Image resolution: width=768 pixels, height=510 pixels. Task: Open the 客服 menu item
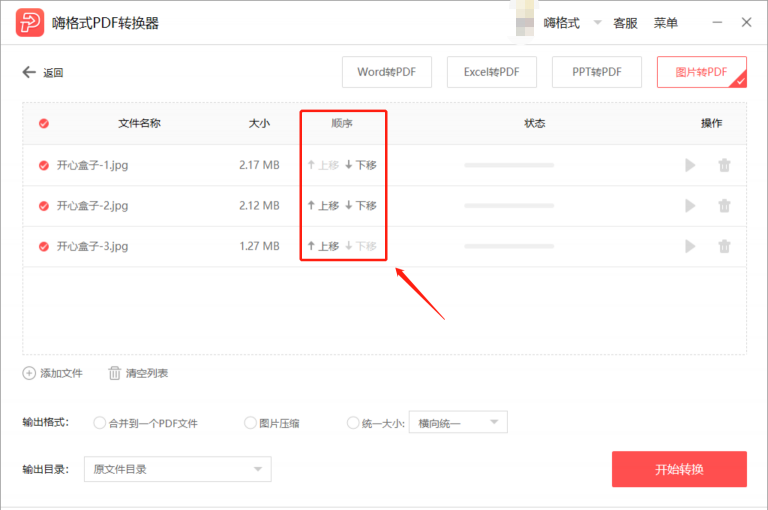click(625, 23)
